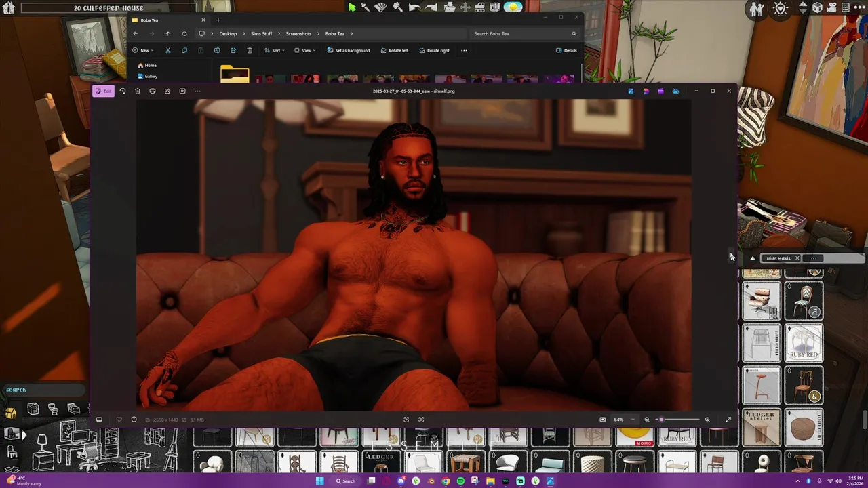
Task: Go up one folder in File Explorer
Action: click(168, 33)
